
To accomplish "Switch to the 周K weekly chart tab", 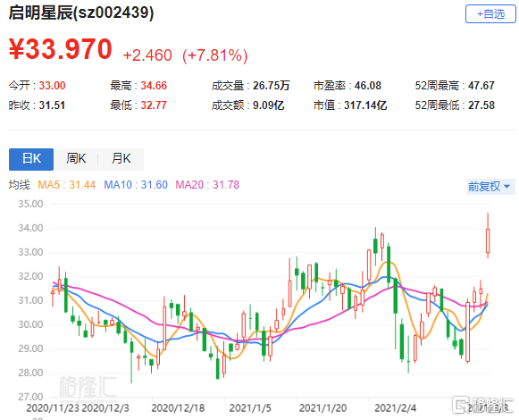I will tap(76, 159).
